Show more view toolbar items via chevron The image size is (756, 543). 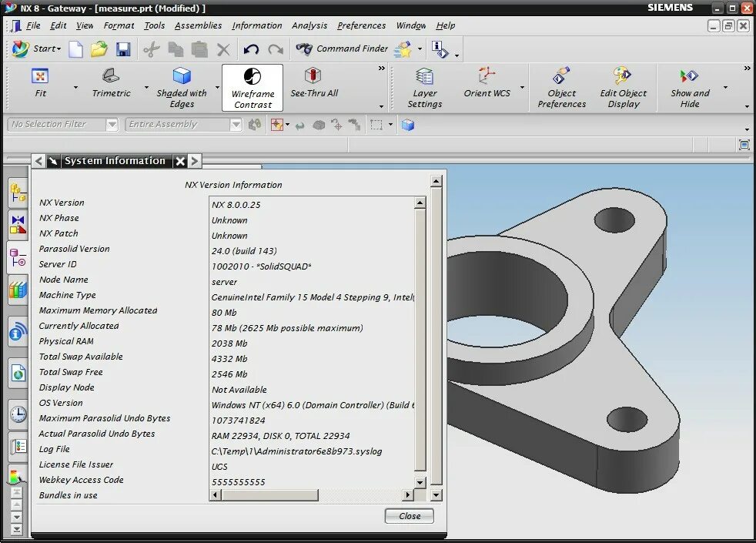[382, 69]
